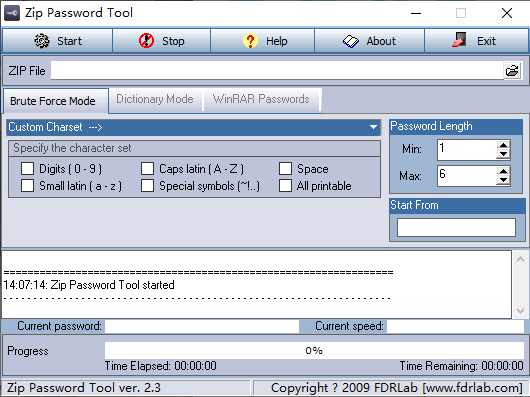Enable the Digits (0-9) checkbox
Screen dimensions: 530x397
click(27, 168)
